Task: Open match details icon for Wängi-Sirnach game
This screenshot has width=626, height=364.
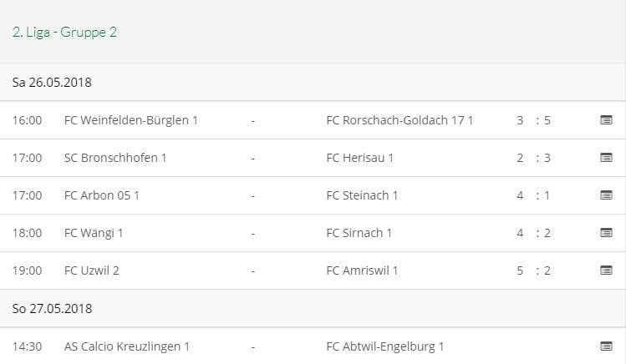Action: (x=606, y=233)
